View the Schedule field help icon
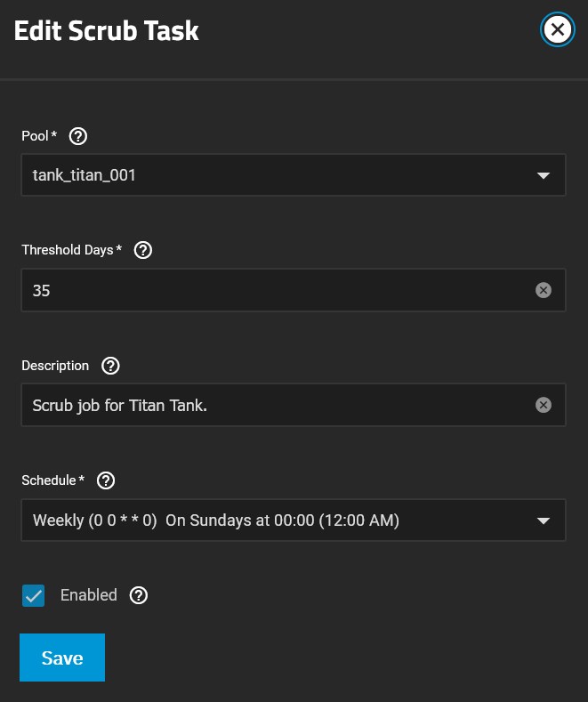Screen dimensions: 588x702 tap(106, 480)
